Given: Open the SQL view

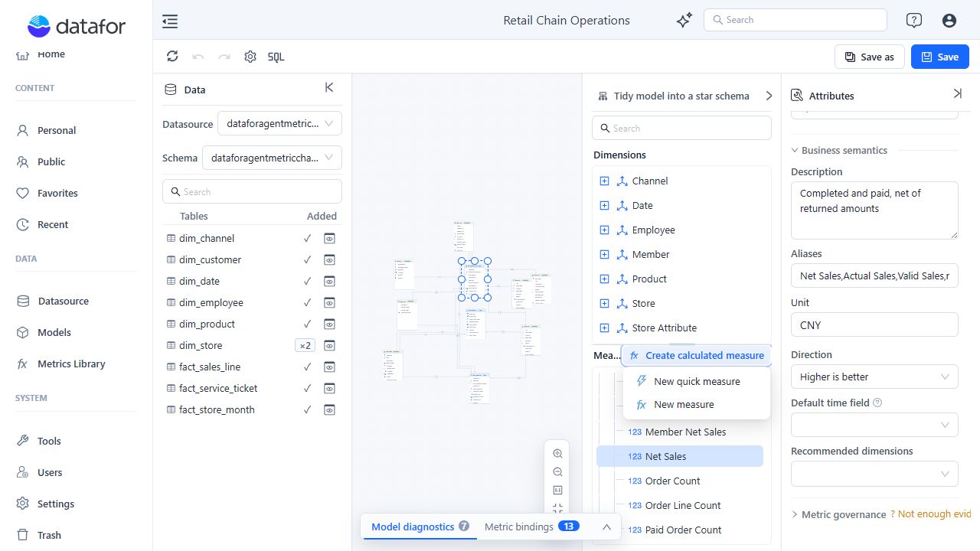Looking at the screenshot, I should (x=276, y=57).
